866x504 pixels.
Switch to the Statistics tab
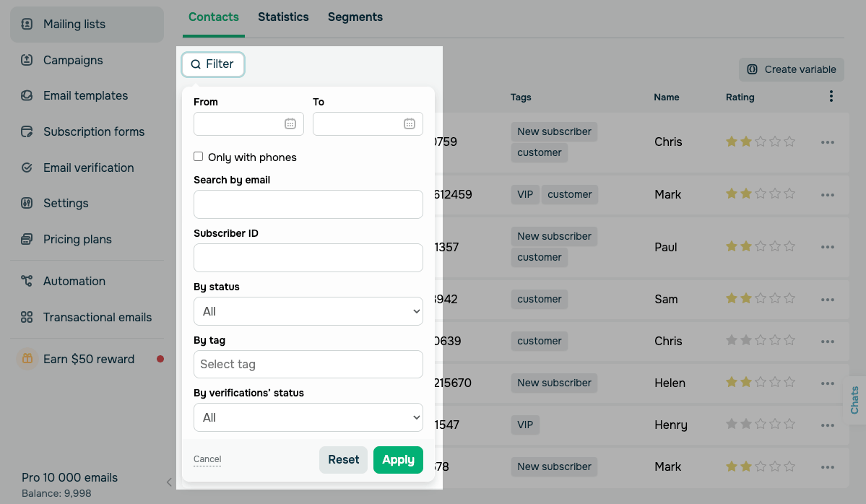[x=283, y=17]
